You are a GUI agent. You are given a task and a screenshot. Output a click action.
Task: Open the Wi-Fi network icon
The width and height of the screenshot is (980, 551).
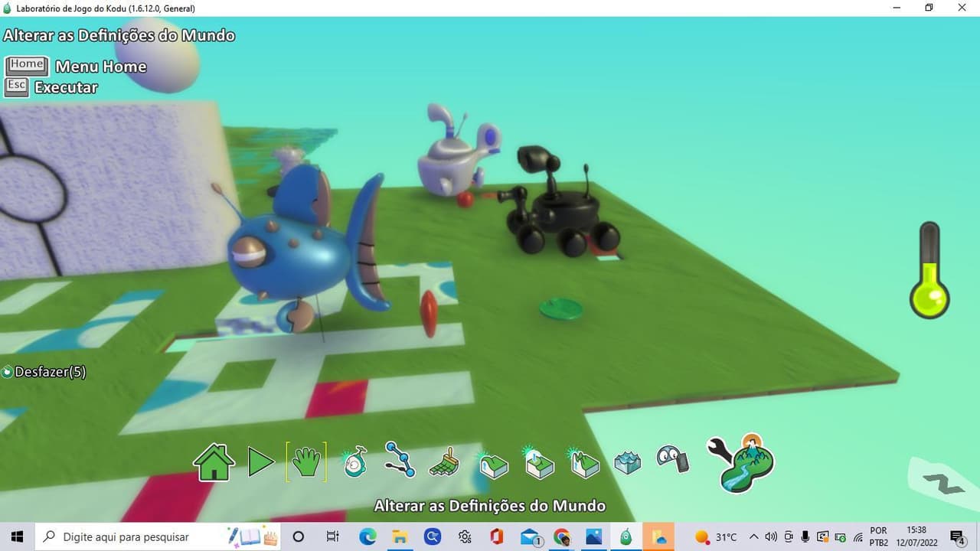click(858, 536)
